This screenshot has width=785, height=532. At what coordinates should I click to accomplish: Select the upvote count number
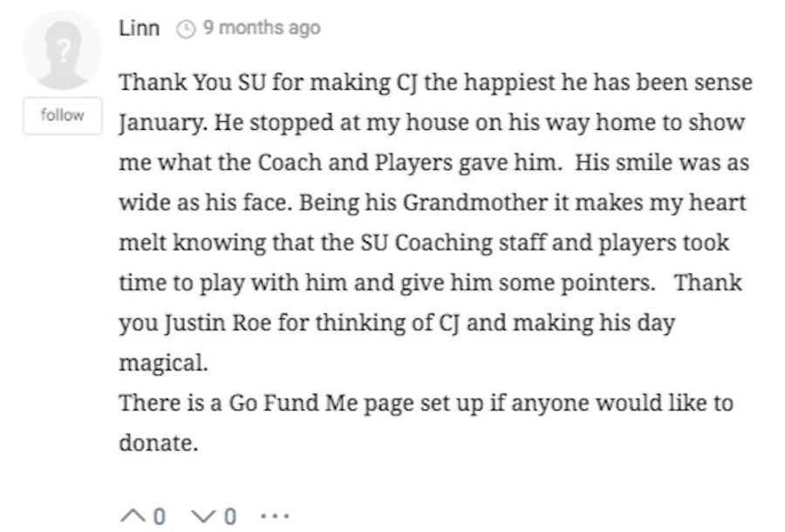tap(159, 516)
